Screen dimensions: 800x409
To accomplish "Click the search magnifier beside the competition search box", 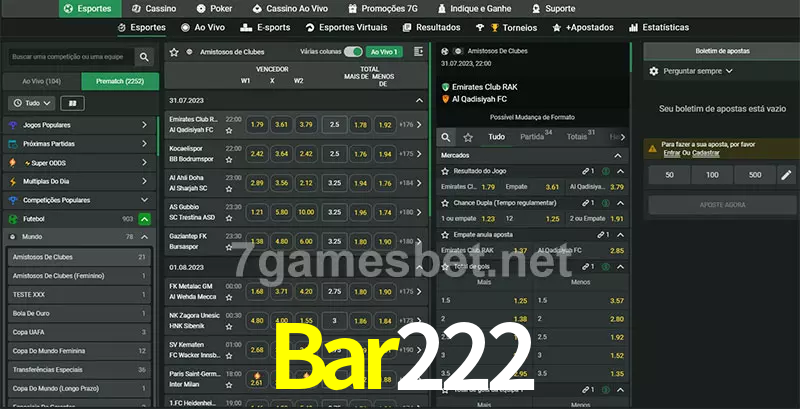I will (x=146, y=58).
